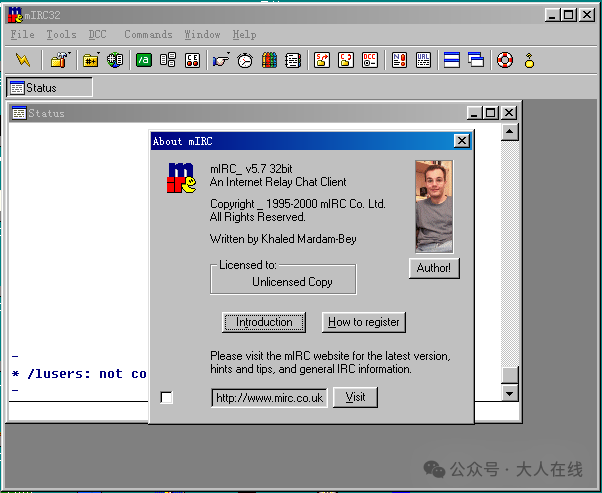The width and height of the screenshot is (602, 493).
Task: Open the File menu
Action: coord(22,35)
